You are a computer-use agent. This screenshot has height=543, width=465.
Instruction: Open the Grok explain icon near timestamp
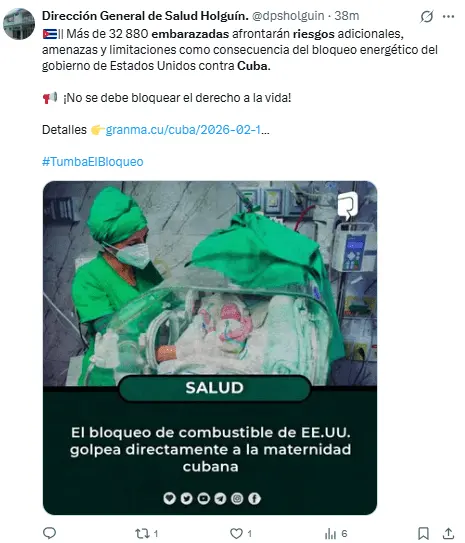coord(427,16)
